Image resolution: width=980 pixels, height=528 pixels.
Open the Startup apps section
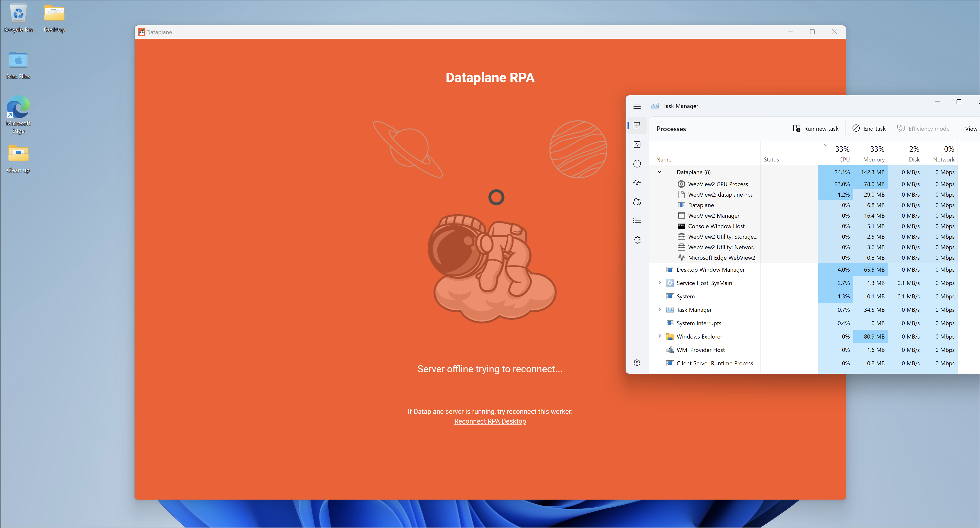pos(637,183)
